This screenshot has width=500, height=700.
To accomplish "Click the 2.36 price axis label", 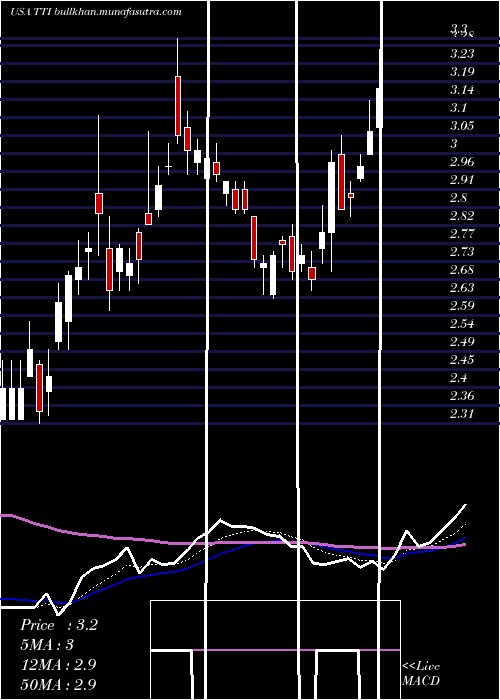I will pyautogui.click(x=462, y=396).
